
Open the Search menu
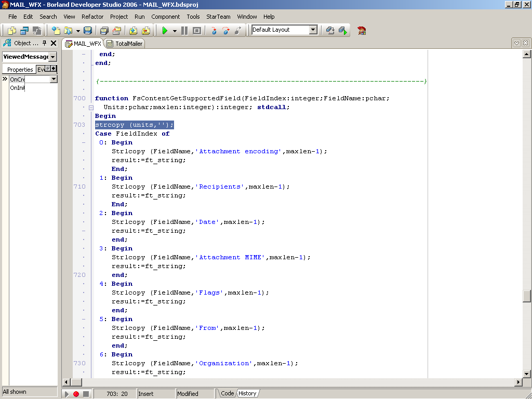[x=48, y=17]
